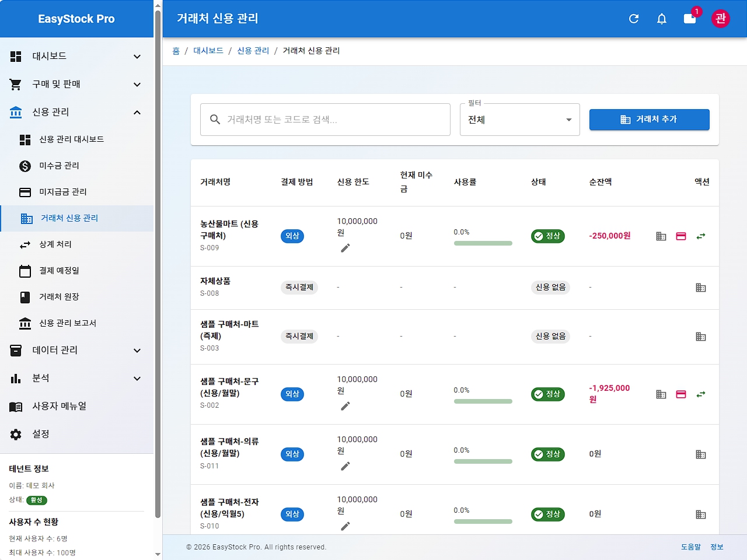Screen dimensions: 747x560
Task: Go to 대시보드 via the breadcrumb link
Action: pyautogui.click(x=208, y=51)
